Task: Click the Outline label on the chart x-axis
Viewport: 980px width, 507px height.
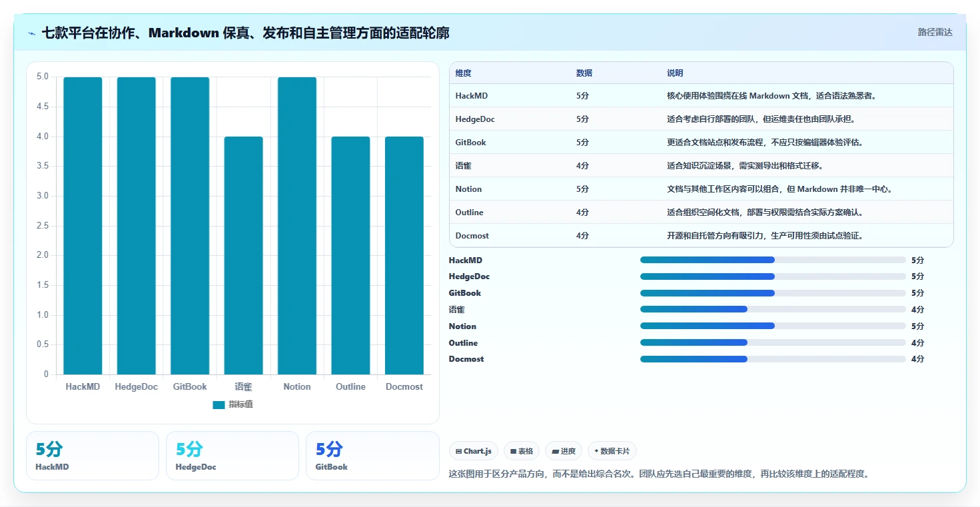Action: [350, 386]
